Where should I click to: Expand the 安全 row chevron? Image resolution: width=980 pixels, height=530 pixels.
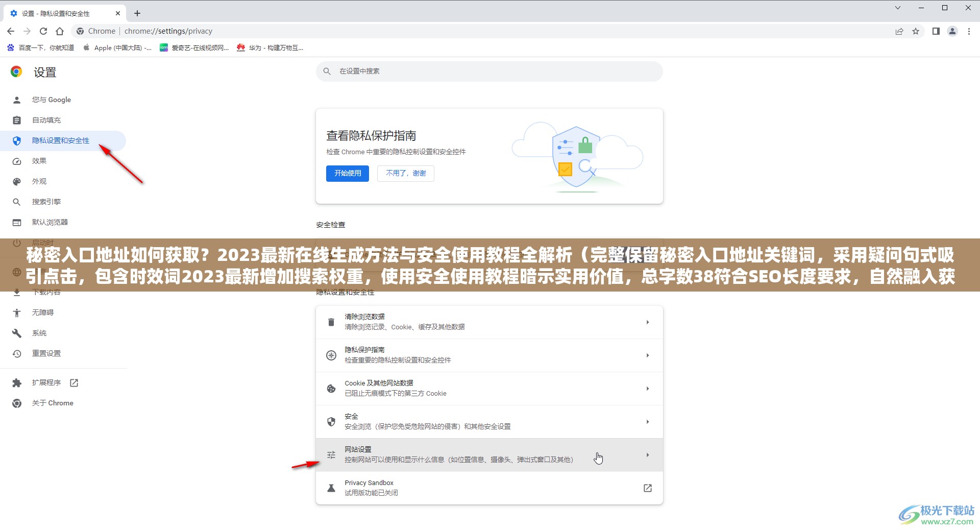(x=648, y=422)
